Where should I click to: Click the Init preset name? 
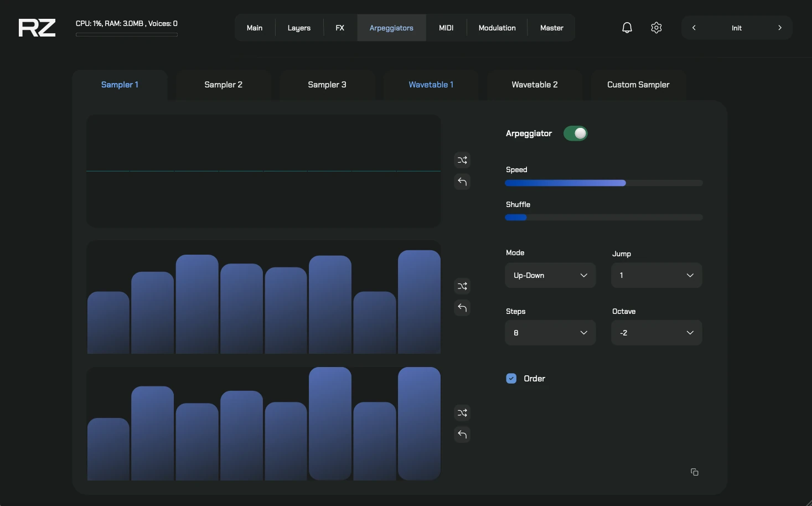coord(736,28)
